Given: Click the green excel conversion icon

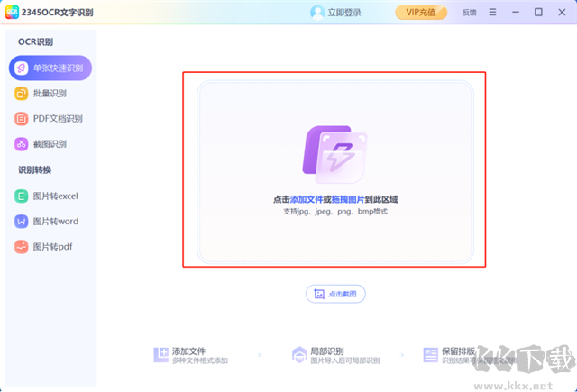Looking at the screenshot, I should pyautogui.click(x=22, y=196).
